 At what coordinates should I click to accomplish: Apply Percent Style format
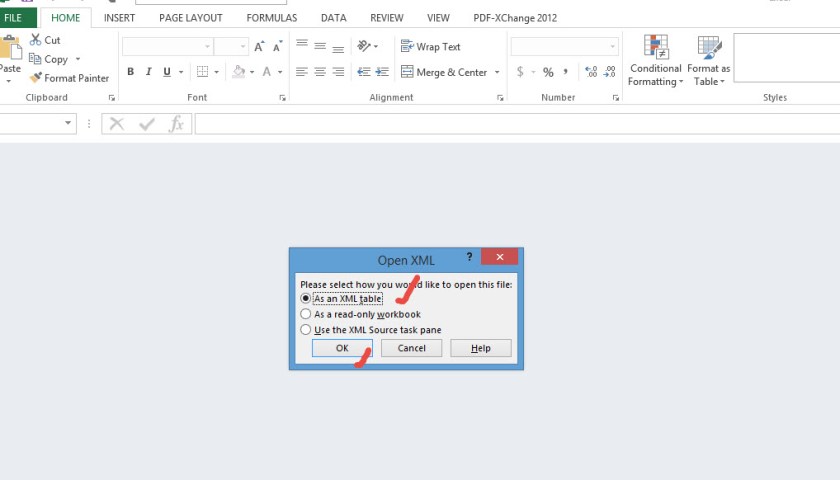tap(548, 72)
